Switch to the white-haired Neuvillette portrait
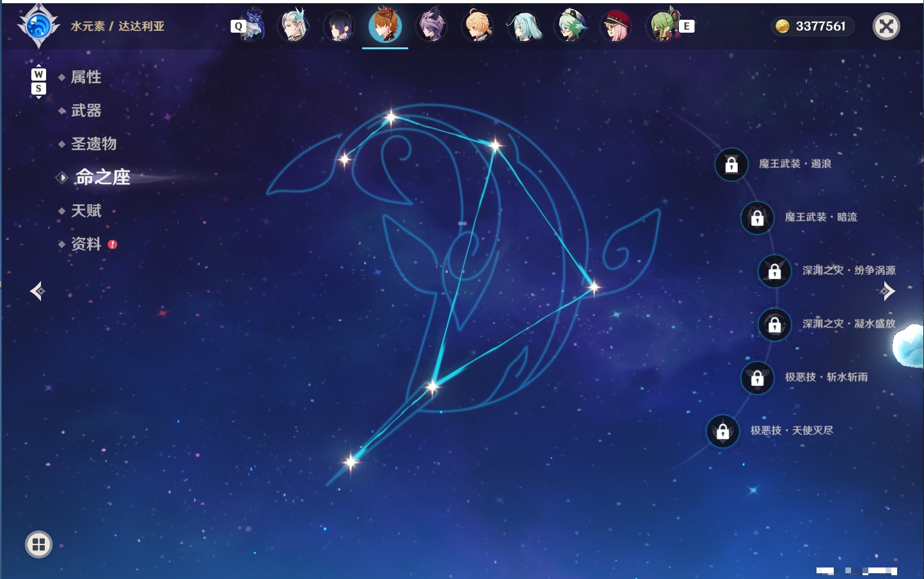 293,26
